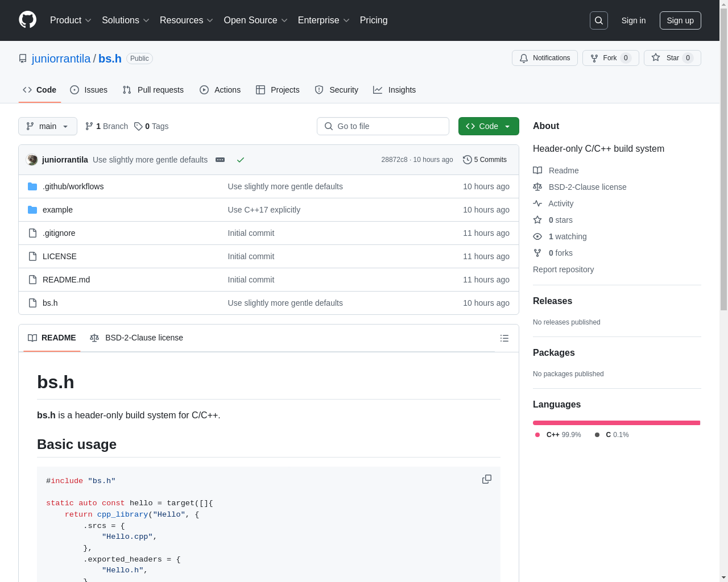The height and width of the screenshot is (582, 728).
Task: Expand the green Code dropdown button
Action: point(489,126)
